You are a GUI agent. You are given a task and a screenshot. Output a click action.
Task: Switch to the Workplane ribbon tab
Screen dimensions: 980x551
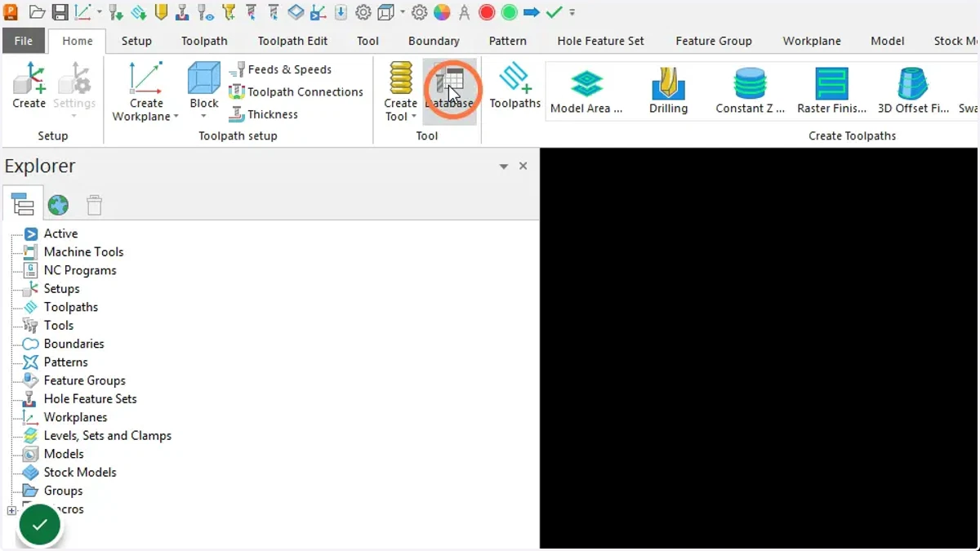(x=812, y=41)
